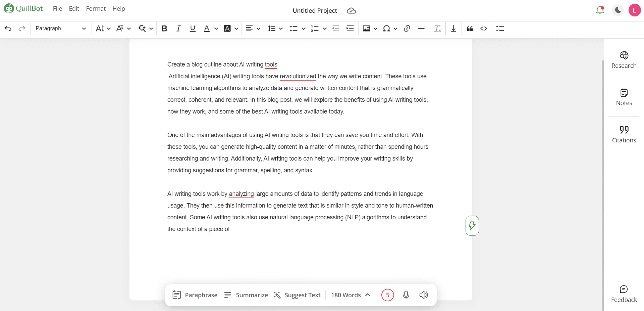The image size is (644, 311).
Task: Toggle block quote formatting
Action: click(470, 29)
